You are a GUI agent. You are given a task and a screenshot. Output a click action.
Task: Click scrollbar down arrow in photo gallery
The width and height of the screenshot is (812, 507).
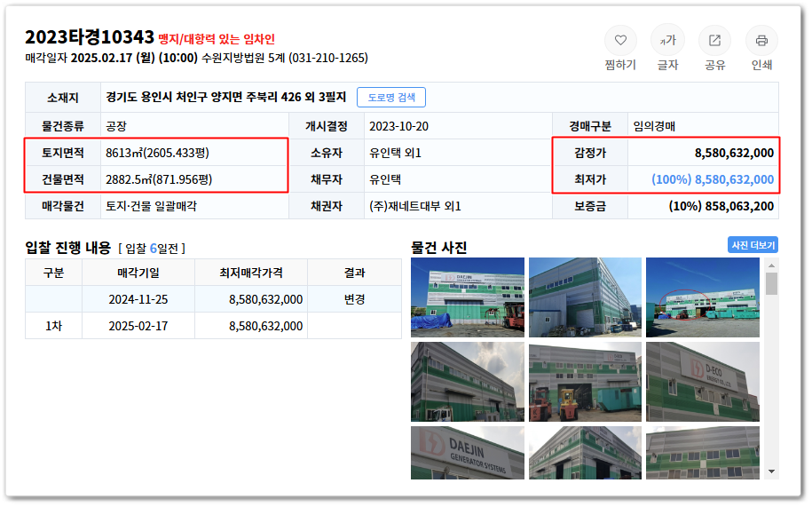[x=771, y=471]
